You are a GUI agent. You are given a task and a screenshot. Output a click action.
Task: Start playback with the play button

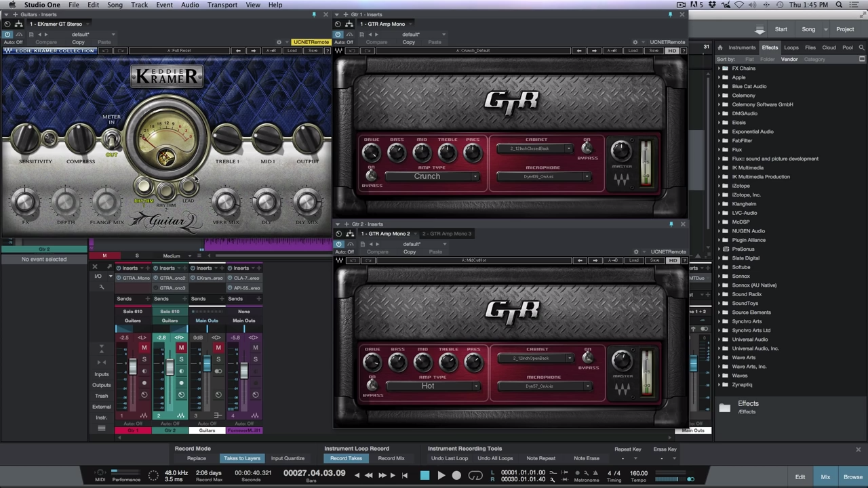(x=441, y=476)
